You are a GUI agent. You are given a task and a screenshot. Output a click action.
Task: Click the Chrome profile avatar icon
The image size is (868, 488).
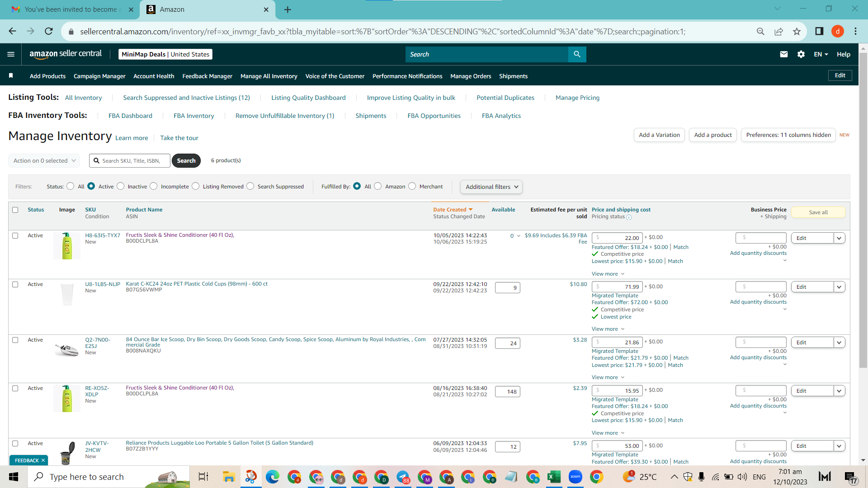[x=838, y=31]
